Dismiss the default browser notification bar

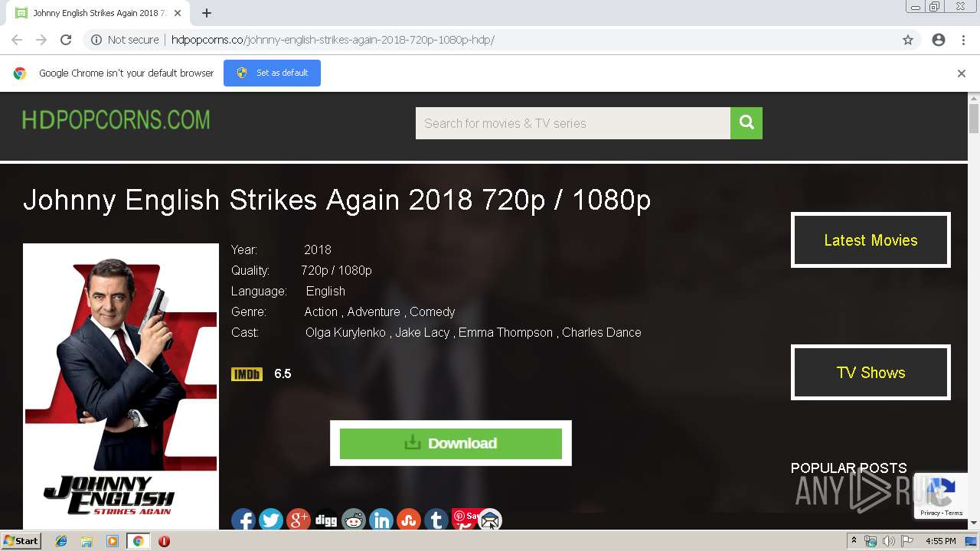[x=962, y=73]
